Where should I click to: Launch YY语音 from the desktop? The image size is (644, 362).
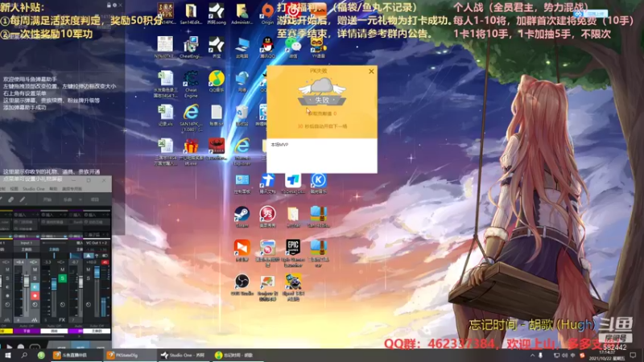318,47
